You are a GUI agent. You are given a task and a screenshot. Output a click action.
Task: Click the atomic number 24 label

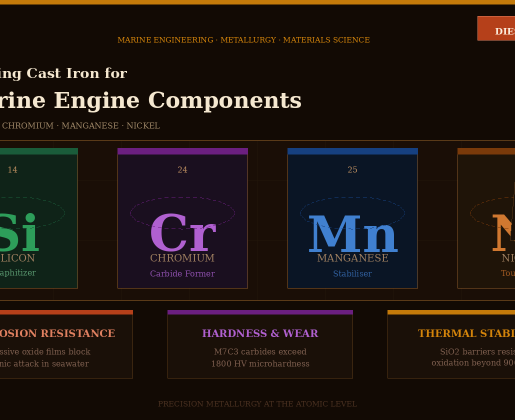pyautogui.click(x=182, y=169)
